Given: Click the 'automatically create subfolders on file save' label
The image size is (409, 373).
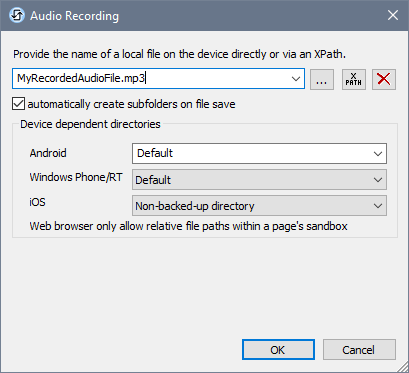Looking at the screenshot, I should coord(131,104).
